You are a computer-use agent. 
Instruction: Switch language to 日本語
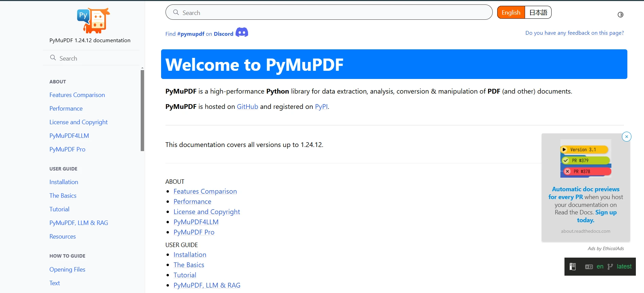(x=538, y=13)
